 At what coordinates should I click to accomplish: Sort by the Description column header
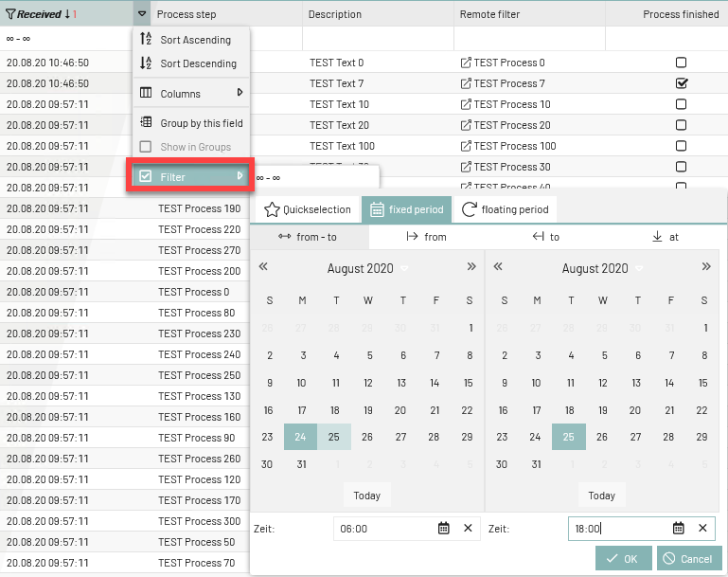pyautogui.click(x=335, y=14)
